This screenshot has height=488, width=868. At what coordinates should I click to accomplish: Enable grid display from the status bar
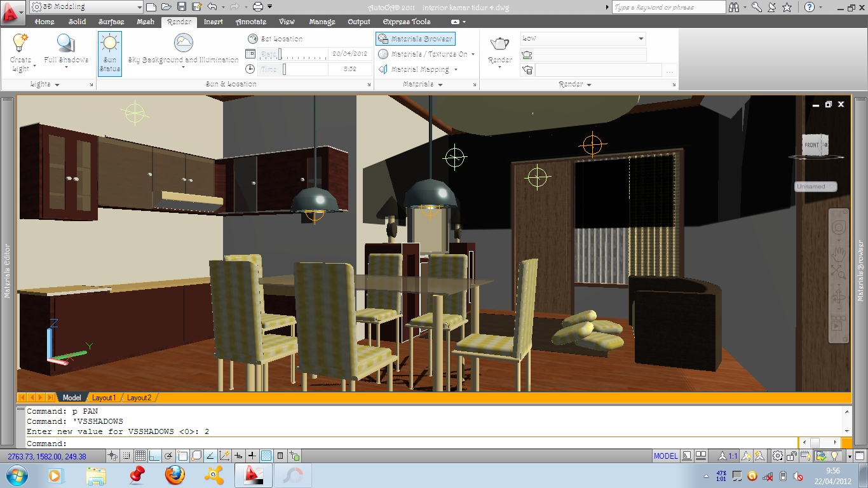142,455
